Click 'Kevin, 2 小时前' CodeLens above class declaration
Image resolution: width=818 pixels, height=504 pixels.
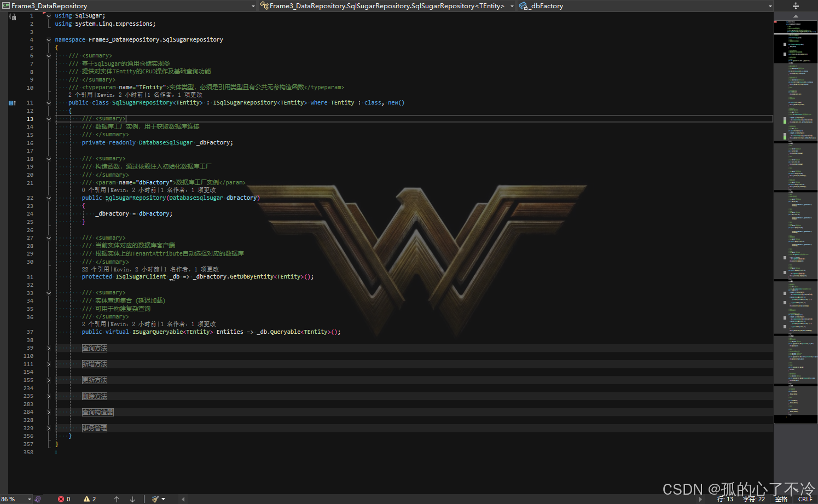120,95
